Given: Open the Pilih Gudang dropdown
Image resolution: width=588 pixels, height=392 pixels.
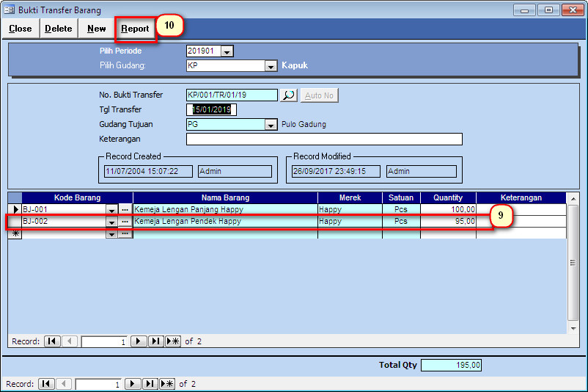Looking at the screenshot, I should pyautogui.click(x=271, y=65).
